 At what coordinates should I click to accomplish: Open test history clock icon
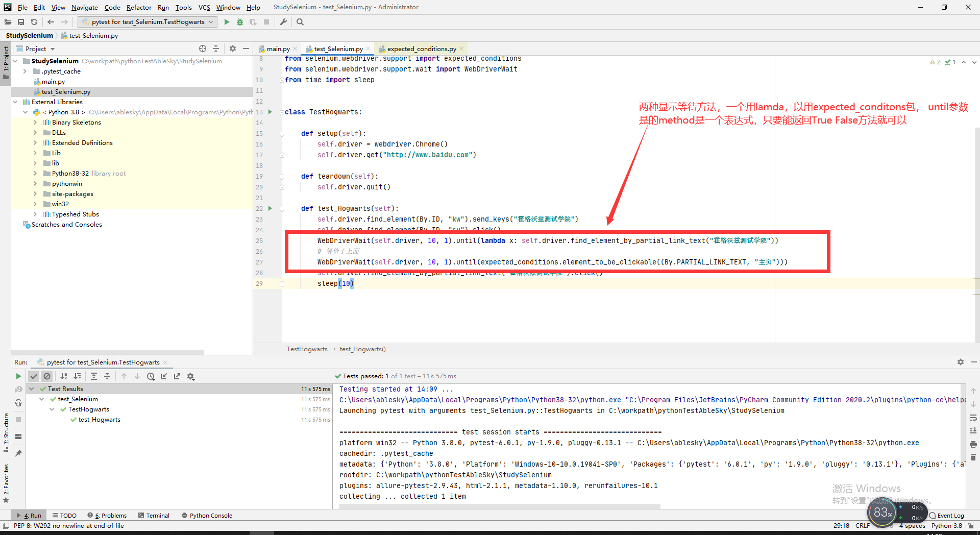click(151, 376)
